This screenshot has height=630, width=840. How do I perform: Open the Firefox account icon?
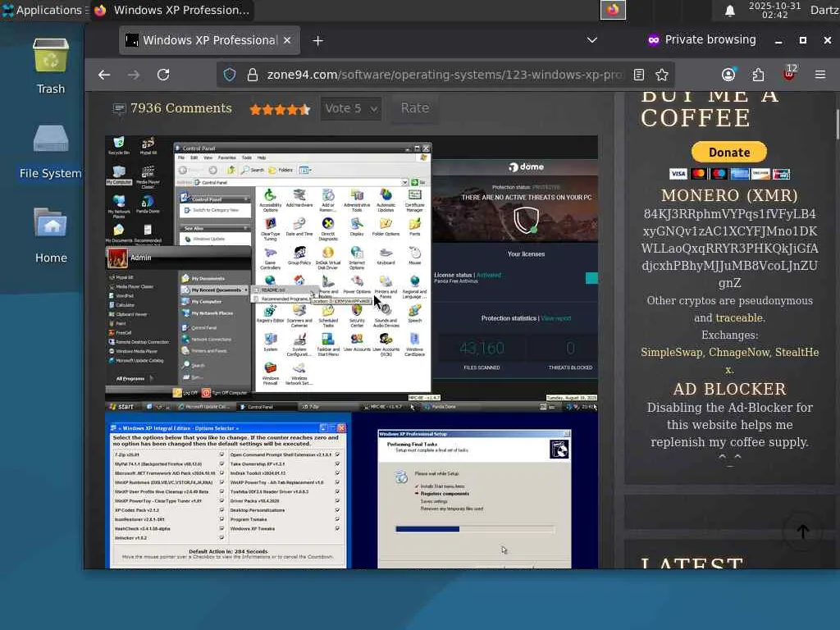728,75
